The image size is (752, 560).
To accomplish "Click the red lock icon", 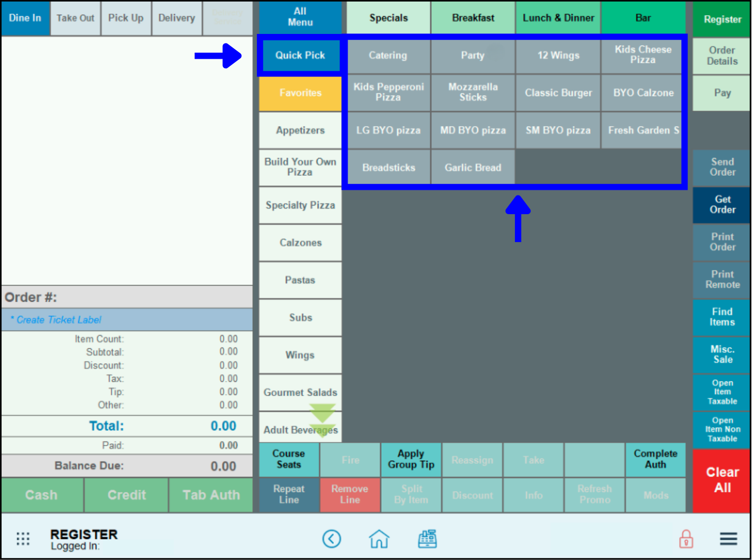I will 686,539.
